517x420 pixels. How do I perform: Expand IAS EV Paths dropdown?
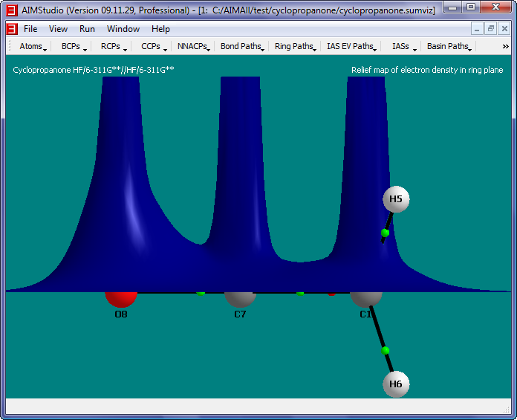click(352, 46)
